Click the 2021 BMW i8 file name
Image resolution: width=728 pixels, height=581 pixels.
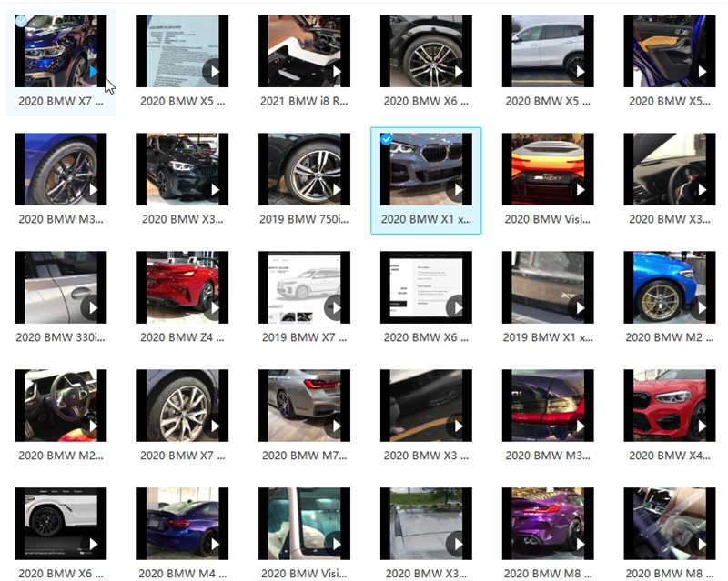click(x=305, y=101)
